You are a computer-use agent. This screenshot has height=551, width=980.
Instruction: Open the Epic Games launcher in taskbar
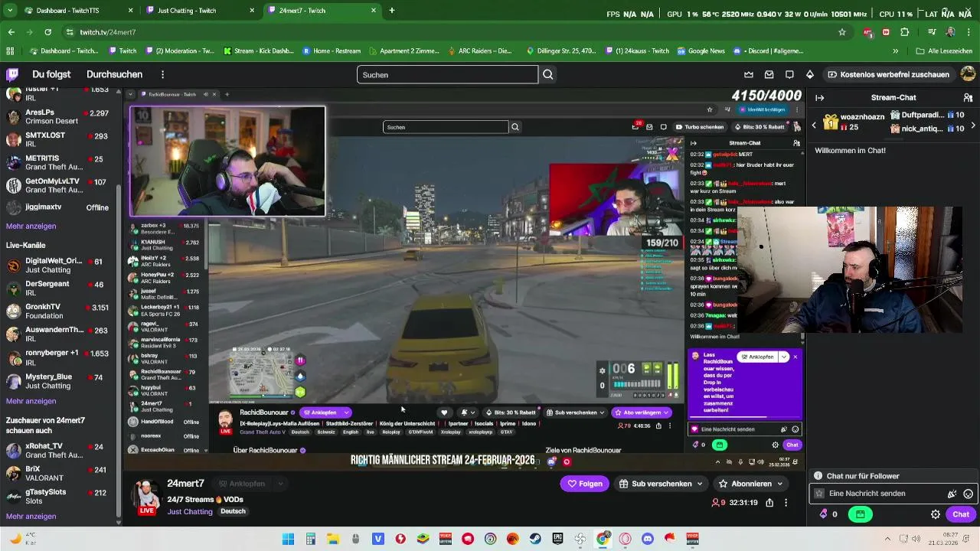tap(557, 539)
